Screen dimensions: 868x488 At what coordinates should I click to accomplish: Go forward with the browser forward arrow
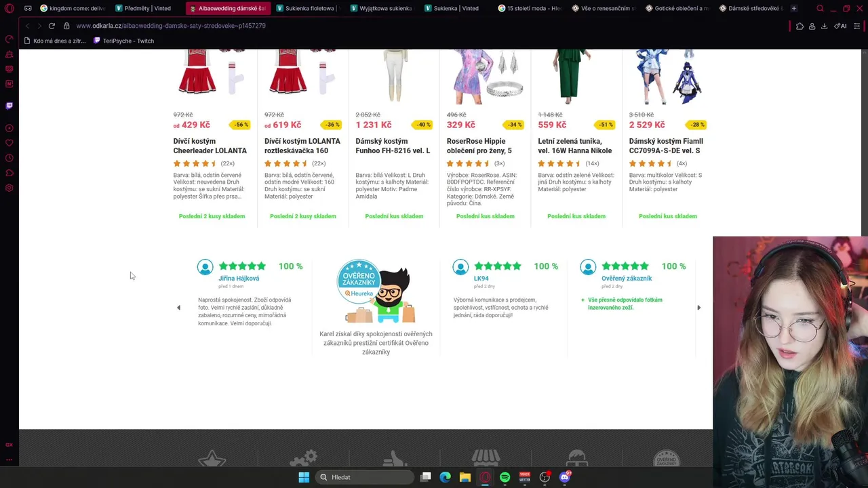(x=39, y=26)
